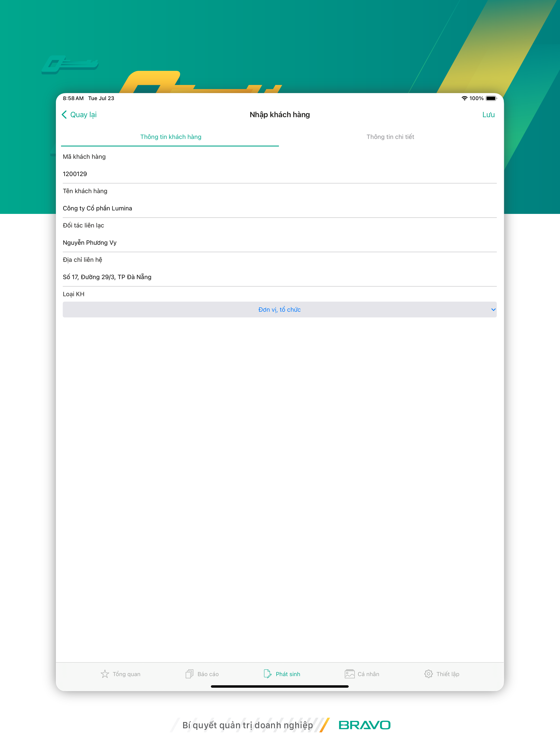
Task: Edit contact partner Nguyễn Phương Vy
Action: pos(279,243)
